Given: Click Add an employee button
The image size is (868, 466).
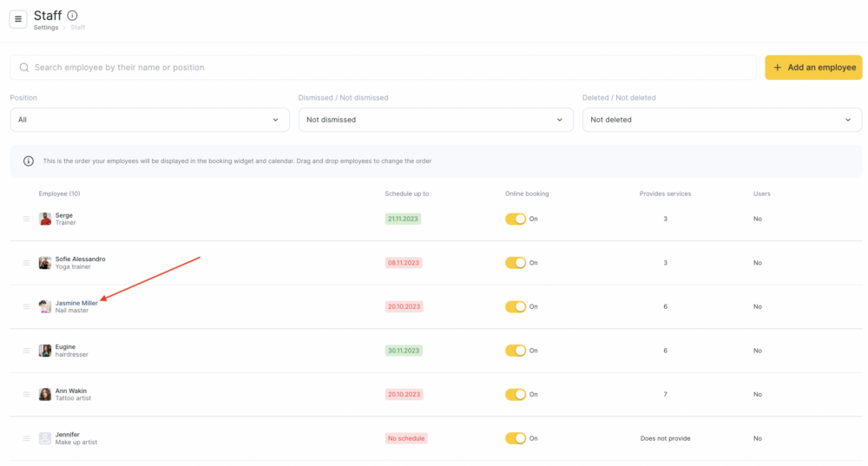Looking at the screenshot, I should 814,68.
